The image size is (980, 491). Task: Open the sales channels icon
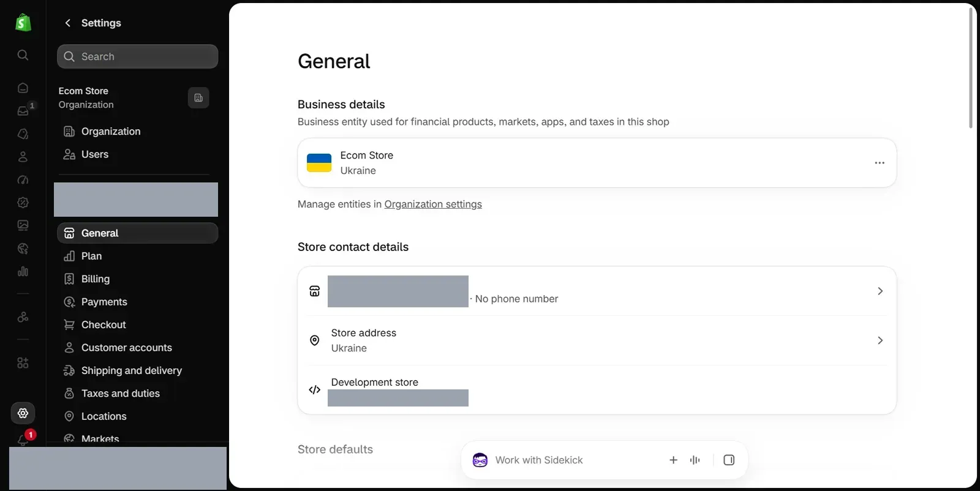(x=23, y=317)
